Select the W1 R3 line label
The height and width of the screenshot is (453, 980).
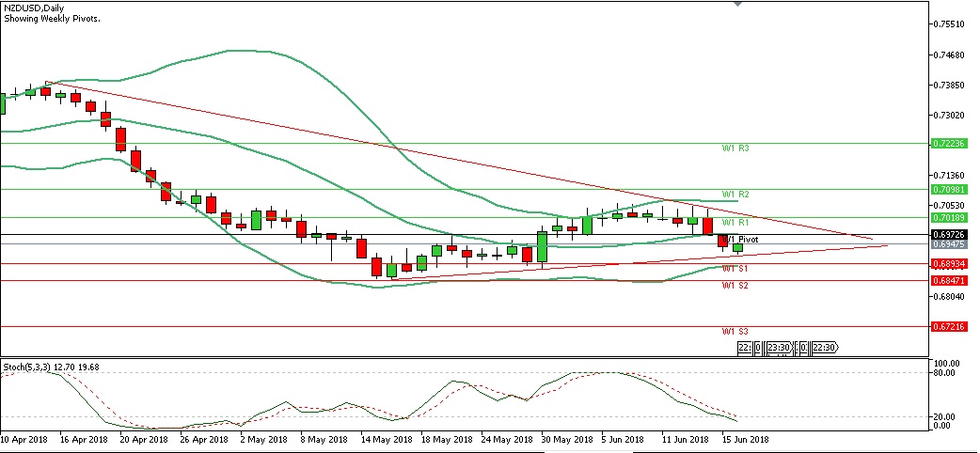(x=735, y=148)
